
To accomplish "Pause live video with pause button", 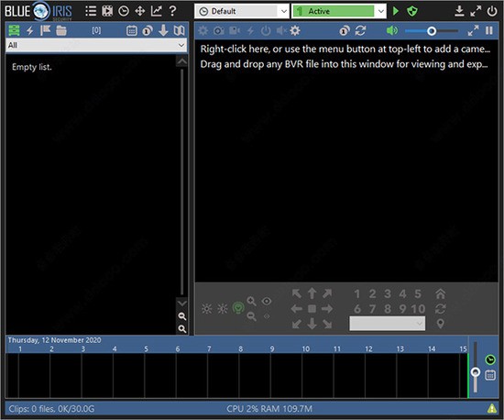I will (489, 30).
